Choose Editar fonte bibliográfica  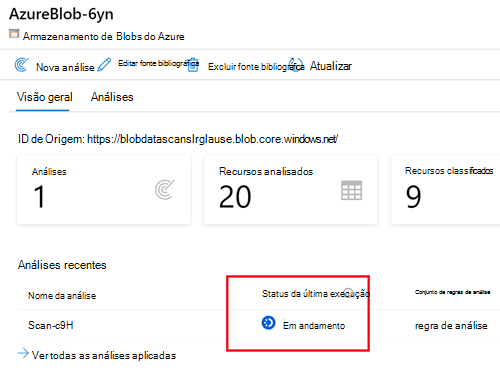click(158, 63)
